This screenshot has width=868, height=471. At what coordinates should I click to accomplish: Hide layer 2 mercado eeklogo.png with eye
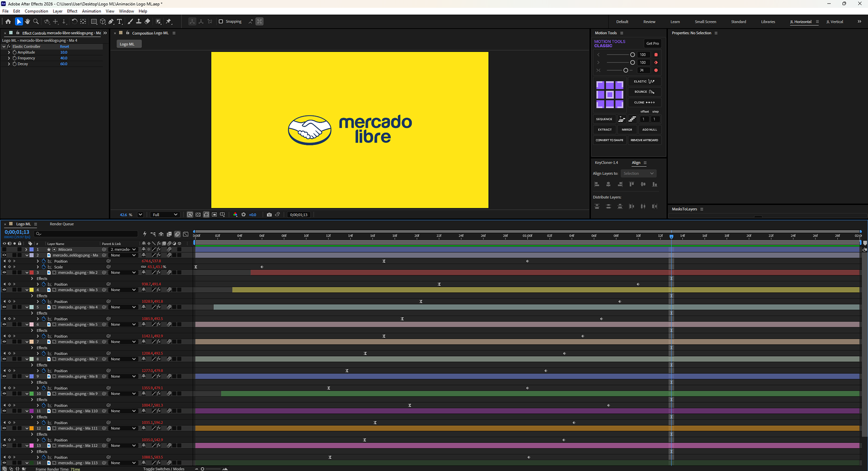[5, 255]
